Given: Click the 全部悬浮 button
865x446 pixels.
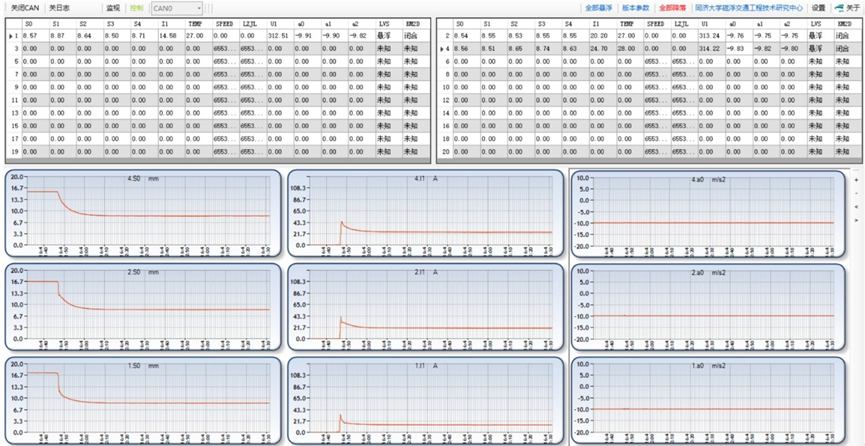Looking at the screenshot, I should [599, 8].
